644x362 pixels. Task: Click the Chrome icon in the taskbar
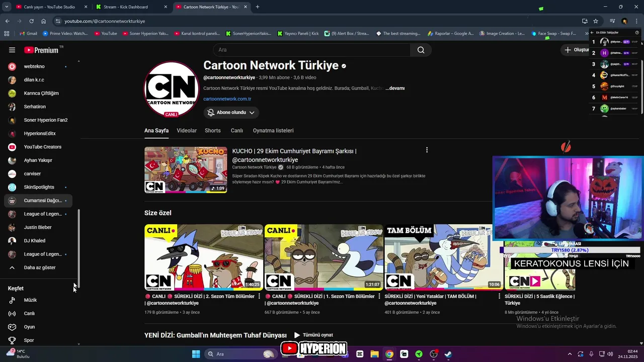tap(389, 354)
